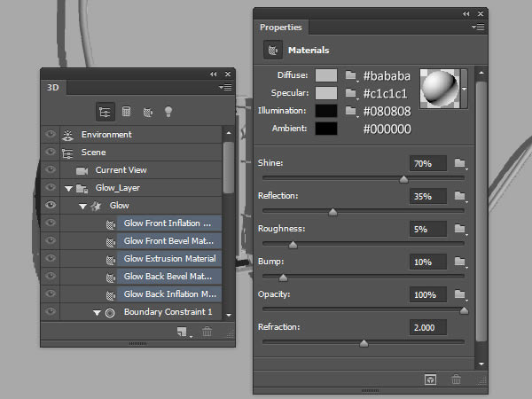Collapse the Properties panel with double arrows
This screenshot has height=399, width=532.
(465, 13)
